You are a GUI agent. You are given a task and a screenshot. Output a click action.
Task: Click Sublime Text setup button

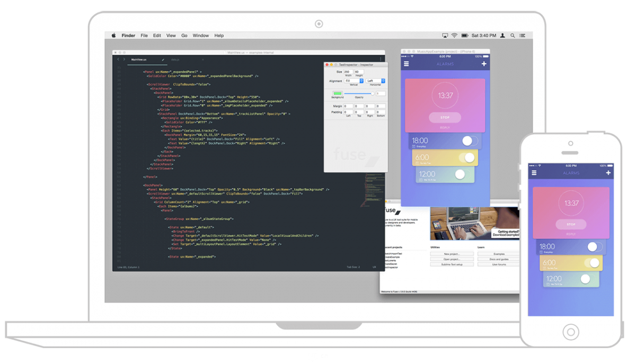click(452, 264)
